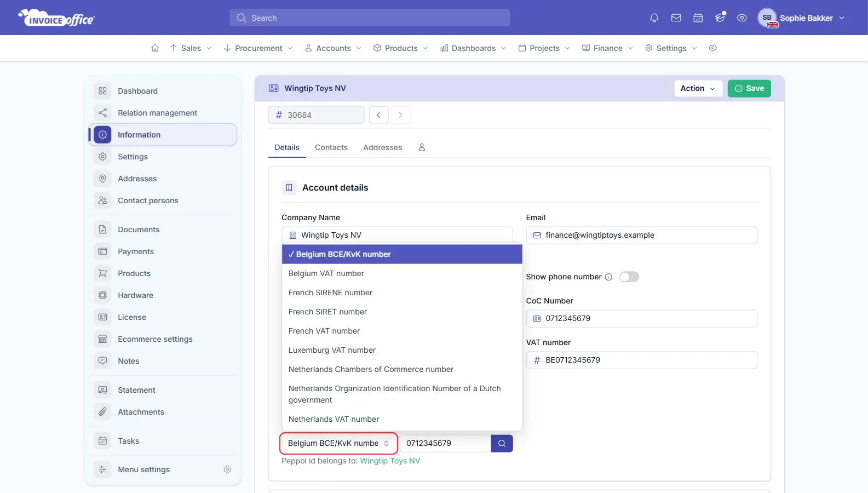The height and width of the screenshot is (493, 868).
Task: Go to next record arrow
Action: 400,115
